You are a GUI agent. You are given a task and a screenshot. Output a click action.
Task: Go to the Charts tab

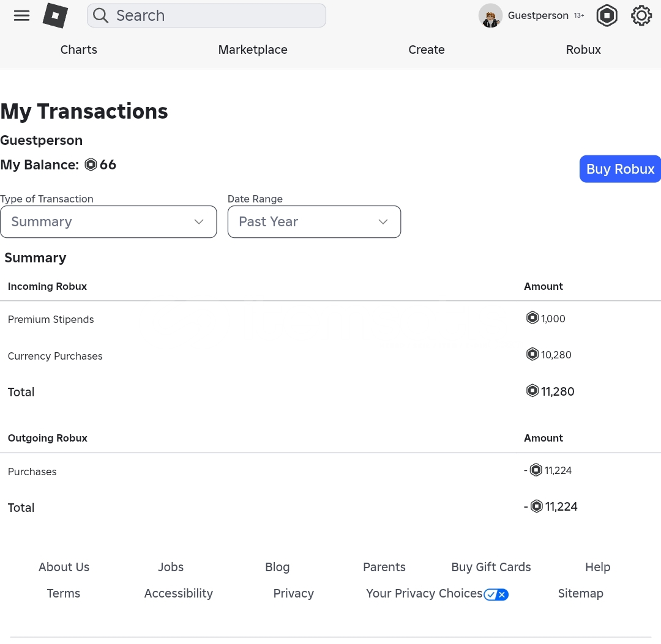(78, 50)
